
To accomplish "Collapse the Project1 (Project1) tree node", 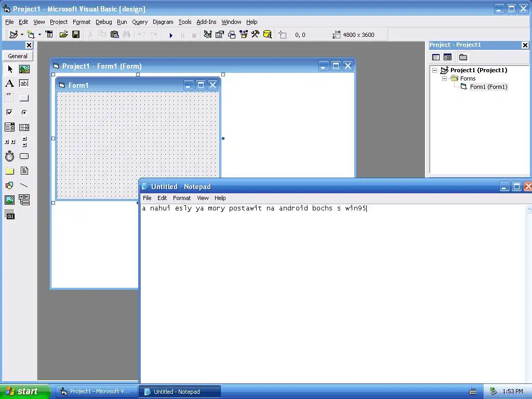I will (x=435, y=70).
